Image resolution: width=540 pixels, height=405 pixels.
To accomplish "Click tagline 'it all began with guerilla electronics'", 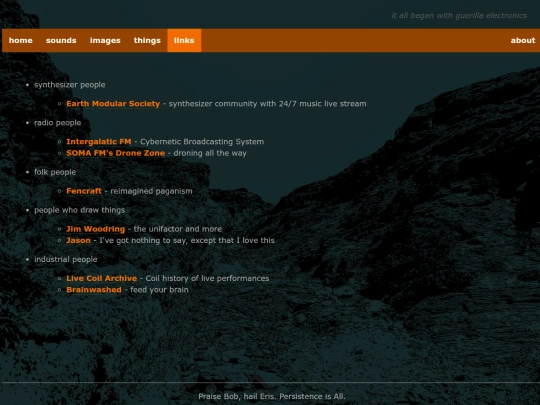I will tap(459, 15).
